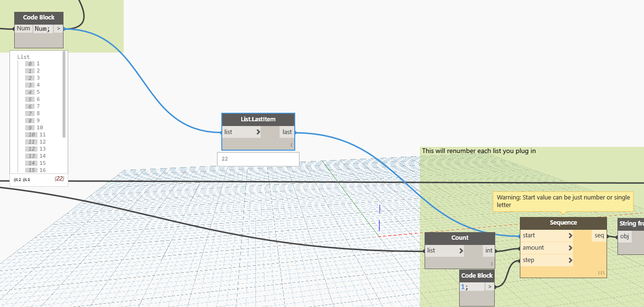Expand the Sequence start port chevron
This screenshot has height=307, width=644.
pyautogui.click(x=570, y=235)
